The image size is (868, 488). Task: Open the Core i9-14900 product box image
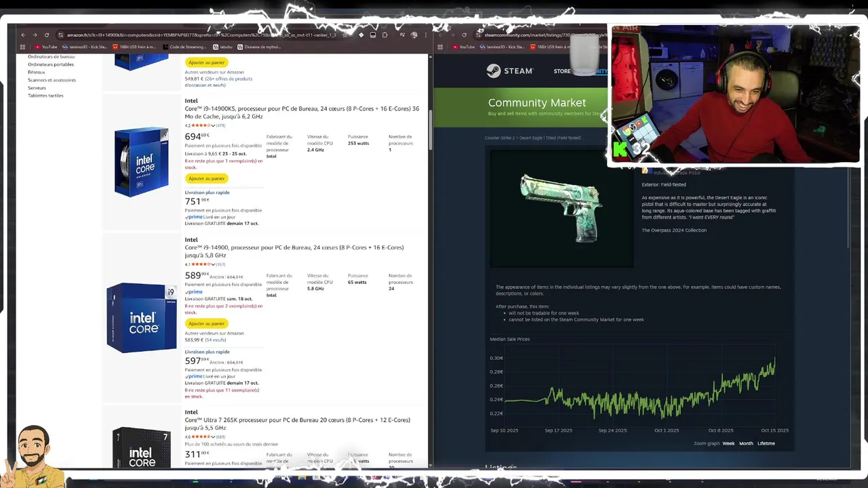click(x=141, y=318)
